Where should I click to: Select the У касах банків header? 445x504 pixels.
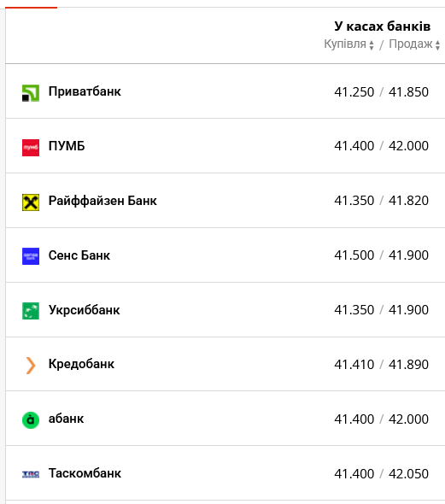pos(382,26)
